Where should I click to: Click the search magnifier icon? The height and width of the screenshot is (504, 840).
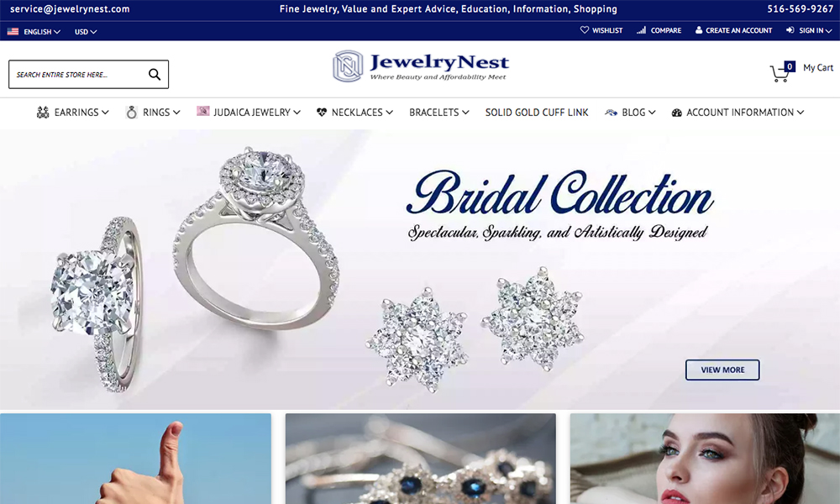tap(155, 75)
